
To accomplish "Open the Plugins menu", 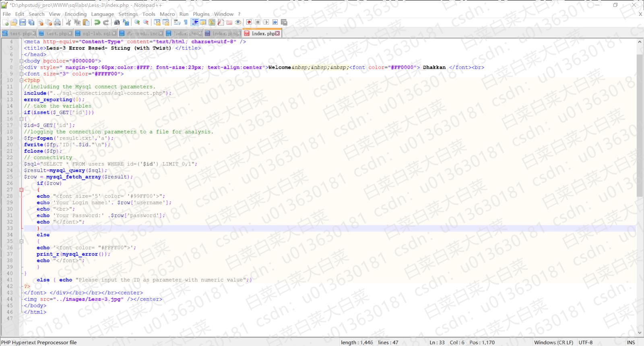I will [201, 14].
